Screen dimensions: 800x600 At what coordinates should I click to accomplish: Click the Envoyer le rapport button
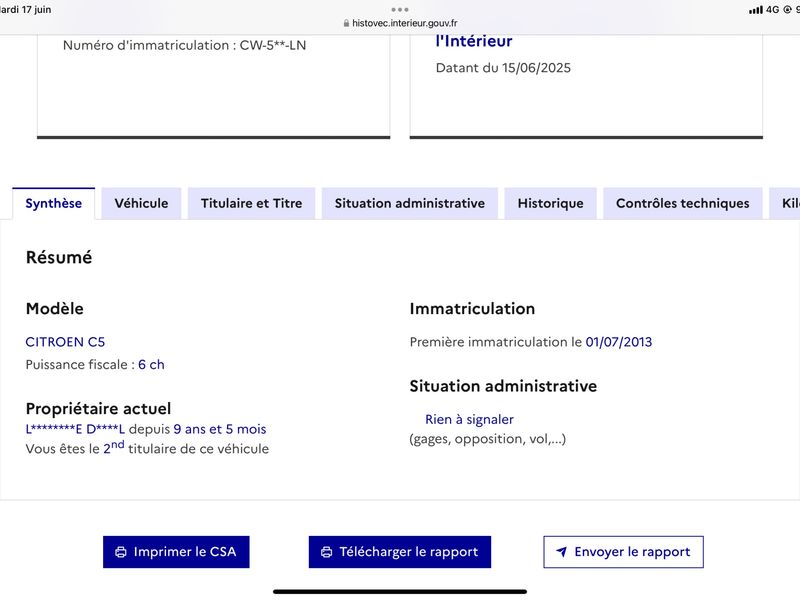tap(623, 552)
